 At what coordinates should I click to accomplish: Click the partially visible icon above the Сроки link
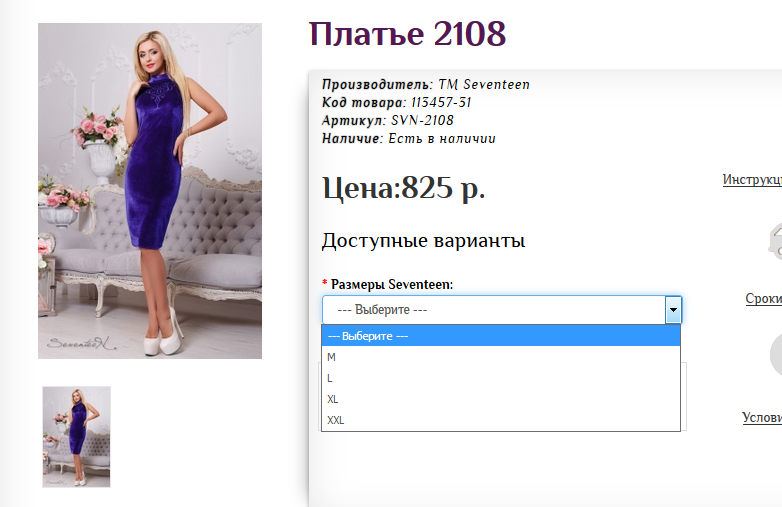click(773, 240)
